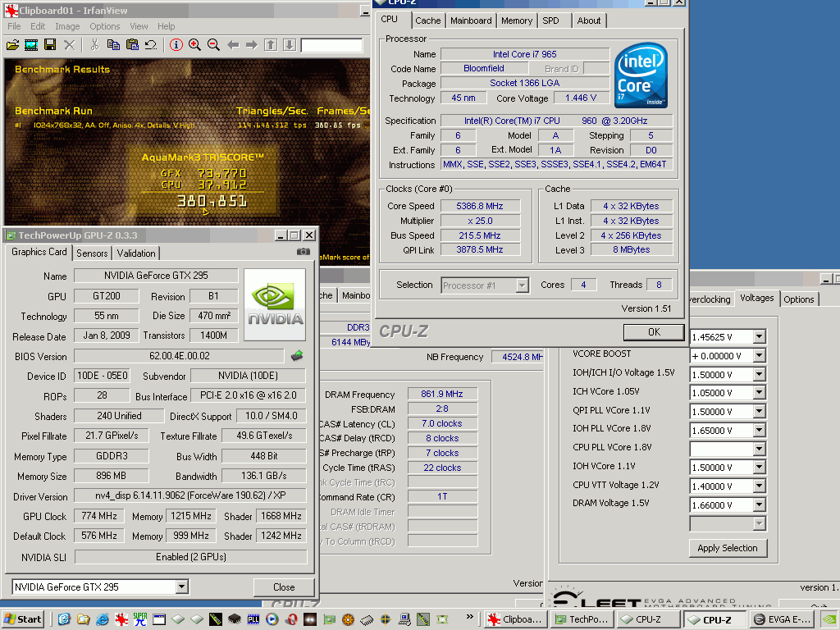
Task: Open the View menu in IrfanView
Action: (x=139, y=26)
